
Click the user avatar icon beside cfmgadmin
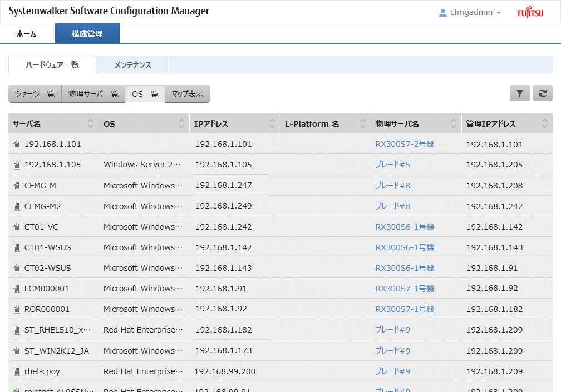[x=442, y=12]
